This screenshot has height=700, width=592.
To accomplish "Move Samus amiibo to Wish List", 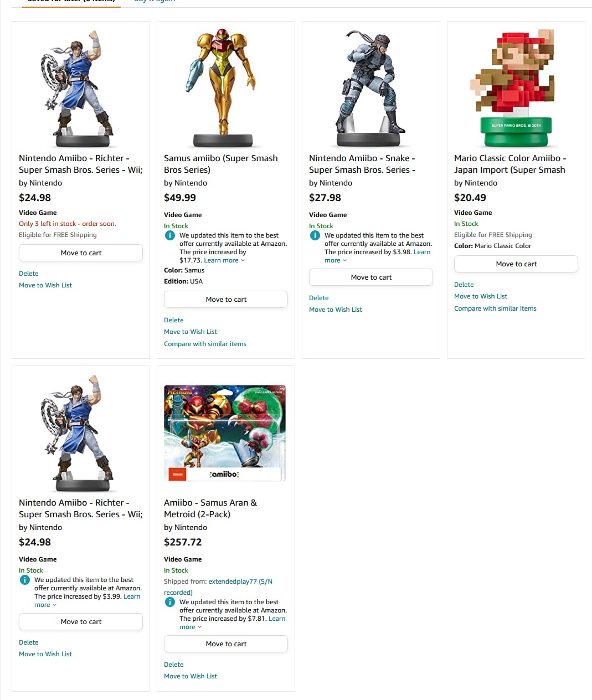I will coord(191,332).
